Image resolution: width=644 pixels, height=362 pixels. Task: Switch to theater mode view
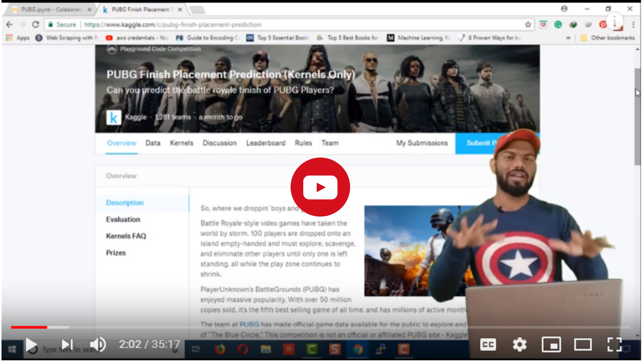click(583, 345)
